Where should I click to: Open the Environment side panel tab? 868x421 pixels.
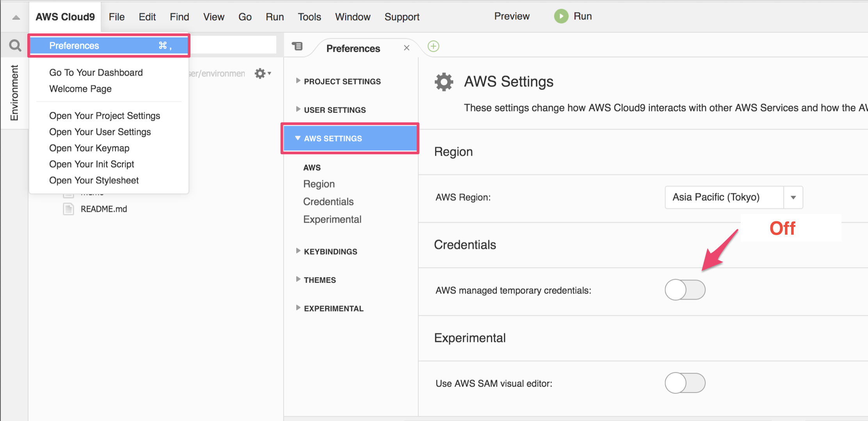(14, 93)
